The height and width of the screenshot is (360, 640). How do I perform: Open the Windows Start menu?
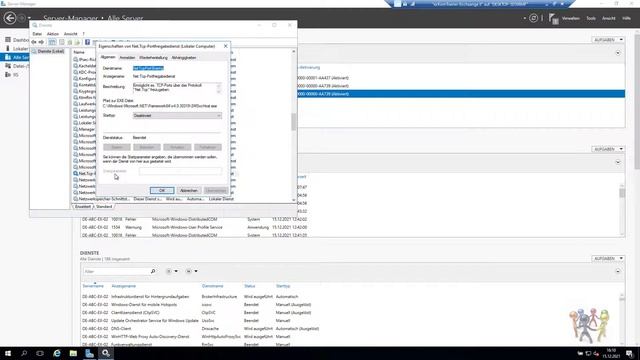[8, 353]
